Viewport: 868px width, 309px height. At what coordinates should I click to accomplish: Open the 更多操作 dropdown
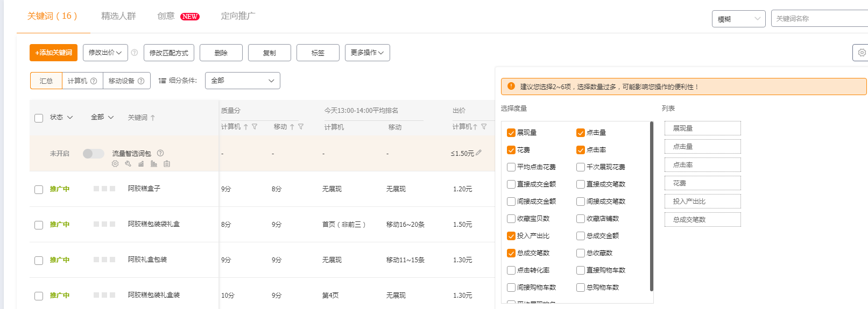367,53
